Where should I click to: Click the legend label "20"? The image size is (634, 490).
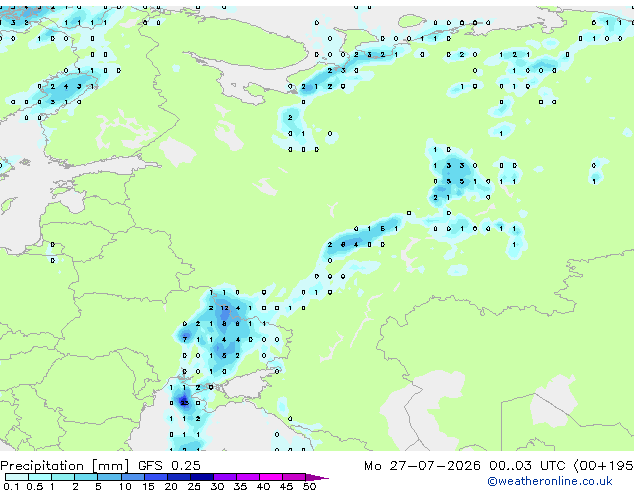[171, 486]
